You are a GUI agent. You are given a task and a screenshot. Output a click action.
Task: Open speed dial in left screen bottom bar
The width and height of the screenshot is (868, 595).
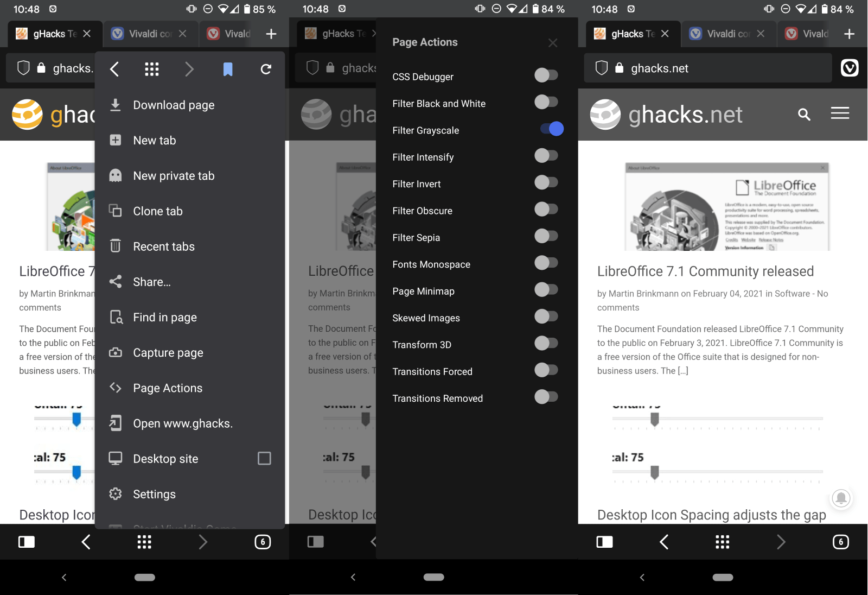[144, 542]
